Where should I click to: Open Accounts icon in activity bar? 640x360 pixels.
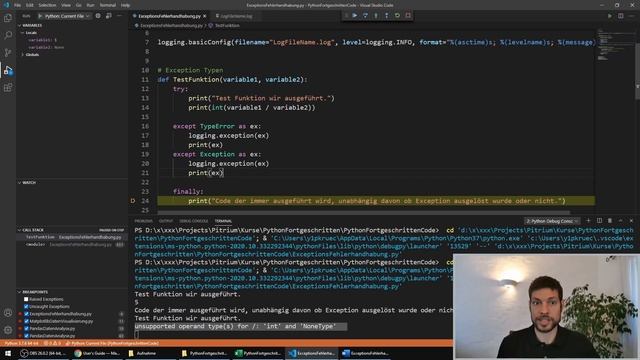(x=8, y=313)
